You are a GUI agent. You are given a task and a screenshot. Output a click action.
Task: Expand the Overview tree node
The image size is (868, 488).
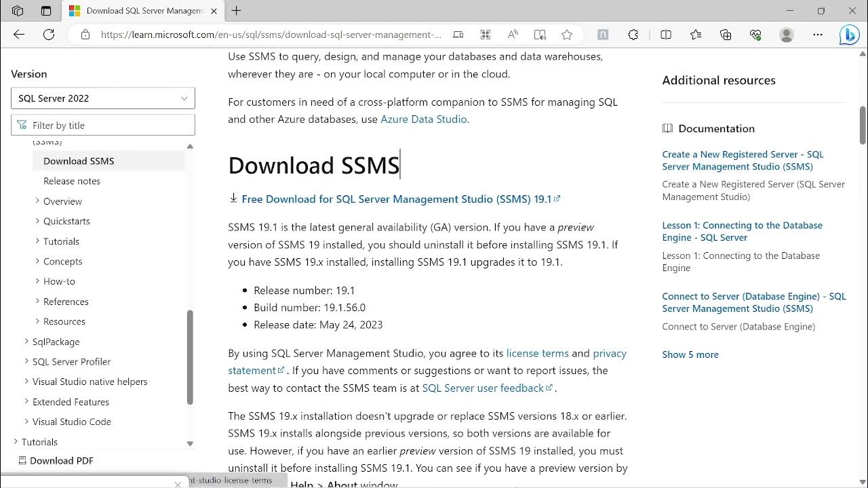click(37, 201)
